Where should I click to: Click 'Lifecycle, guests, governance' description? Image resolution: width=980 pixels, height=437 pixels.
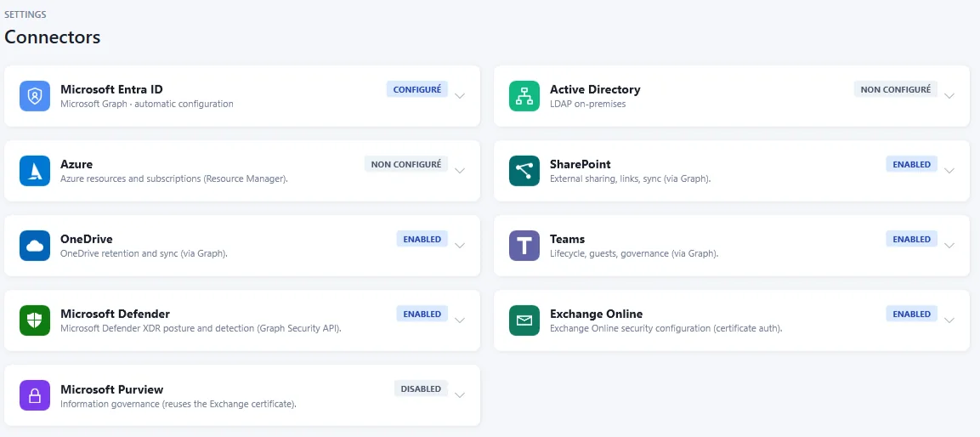[634, 254]
